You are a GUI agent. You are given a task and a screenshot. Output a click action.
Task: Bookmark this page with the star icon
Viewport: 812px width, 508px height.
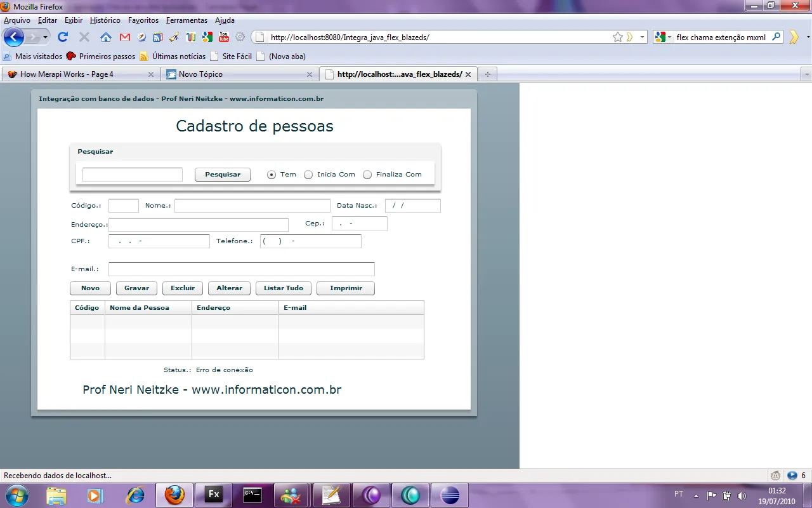[618, 37]
